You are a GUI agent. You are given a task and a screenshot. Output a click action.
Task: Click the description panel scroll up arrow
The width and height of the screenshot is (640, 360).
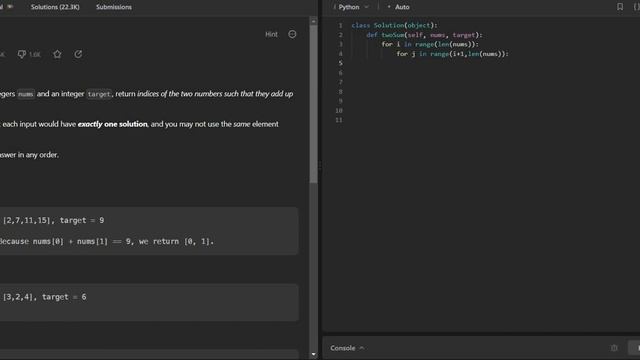(313, 21)
